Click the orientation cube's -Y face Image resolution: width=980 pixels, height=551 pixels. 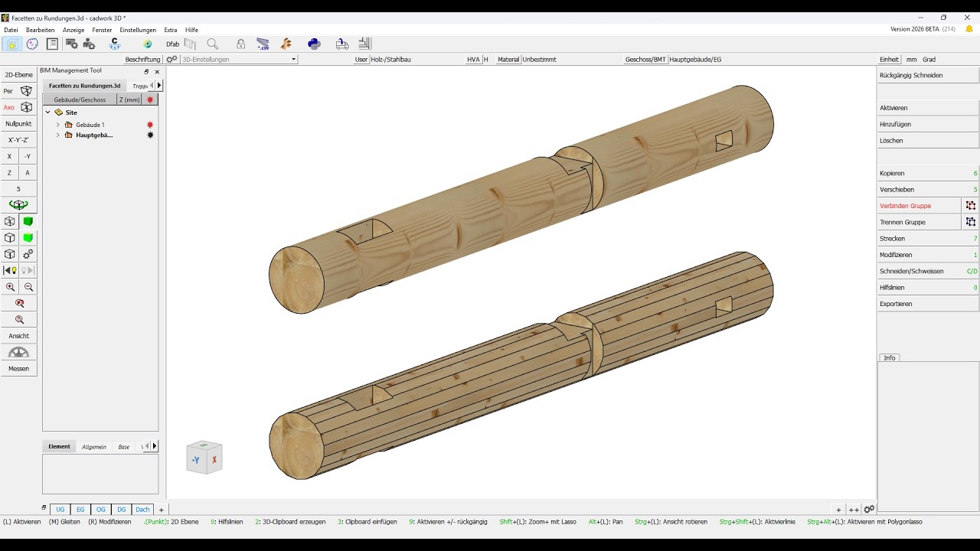196,460
